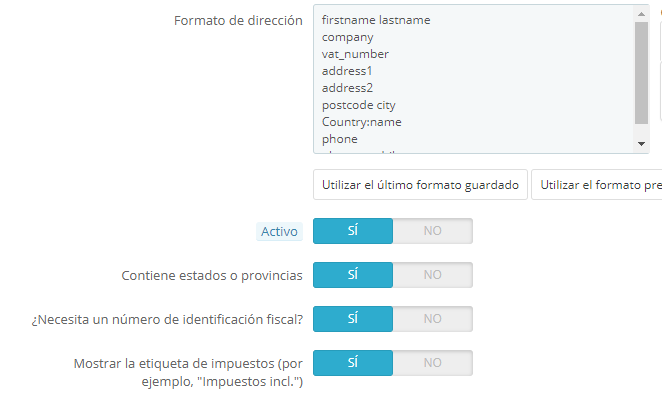Enable SÍ for Contiene estados o provincias
This screenshot has height=401, width=662.
coord(353,275)
